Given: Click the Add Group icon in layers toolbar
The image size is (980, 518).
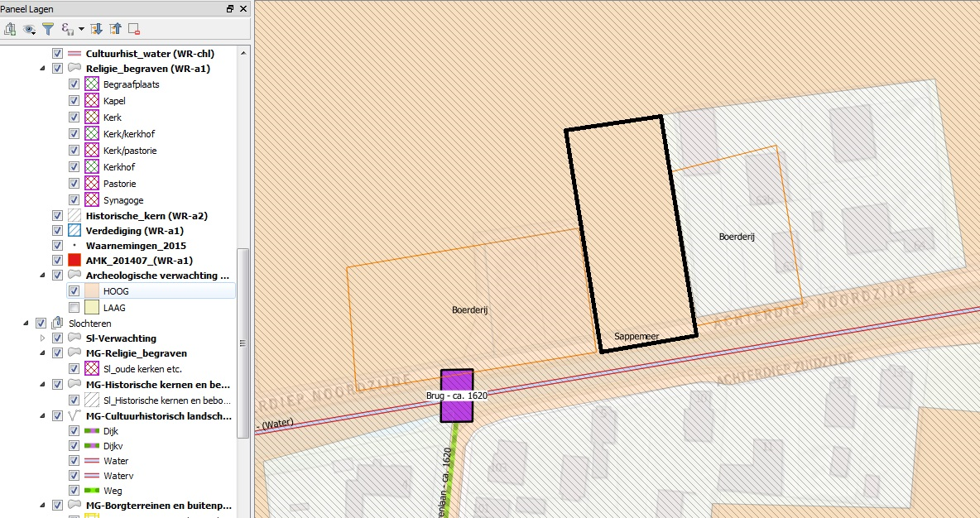Looking at the screenshot, I should click(11, 29).
